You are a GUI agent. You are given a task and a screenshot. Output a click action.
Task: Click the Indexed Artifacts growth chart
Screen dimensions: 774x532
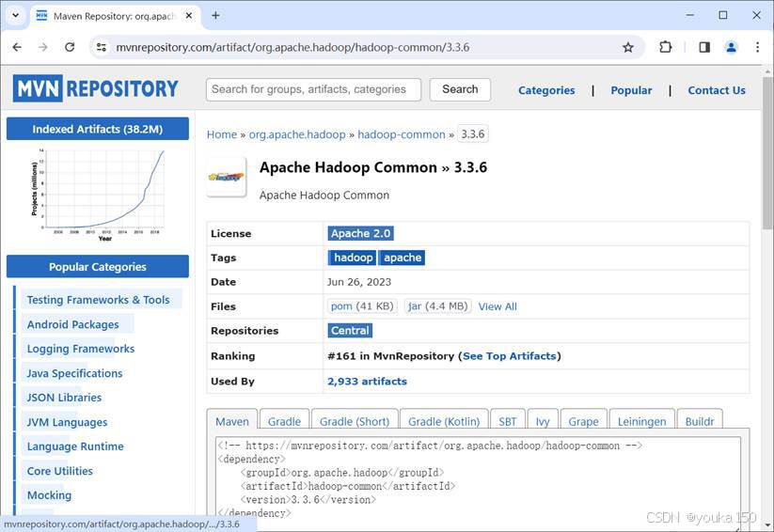[98, 195]
